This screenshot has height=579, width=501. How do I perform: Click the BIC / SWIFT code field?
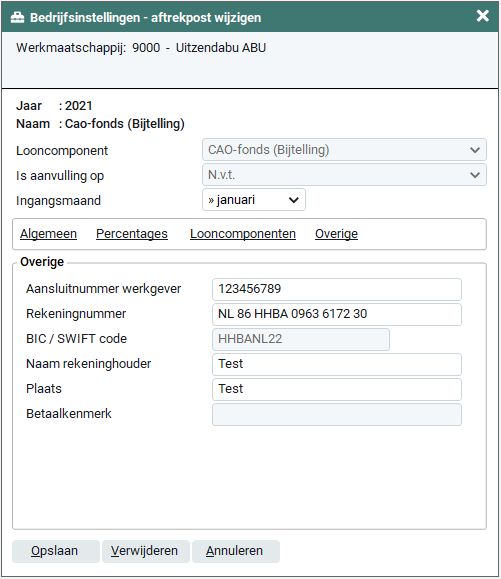coord(301,339)
